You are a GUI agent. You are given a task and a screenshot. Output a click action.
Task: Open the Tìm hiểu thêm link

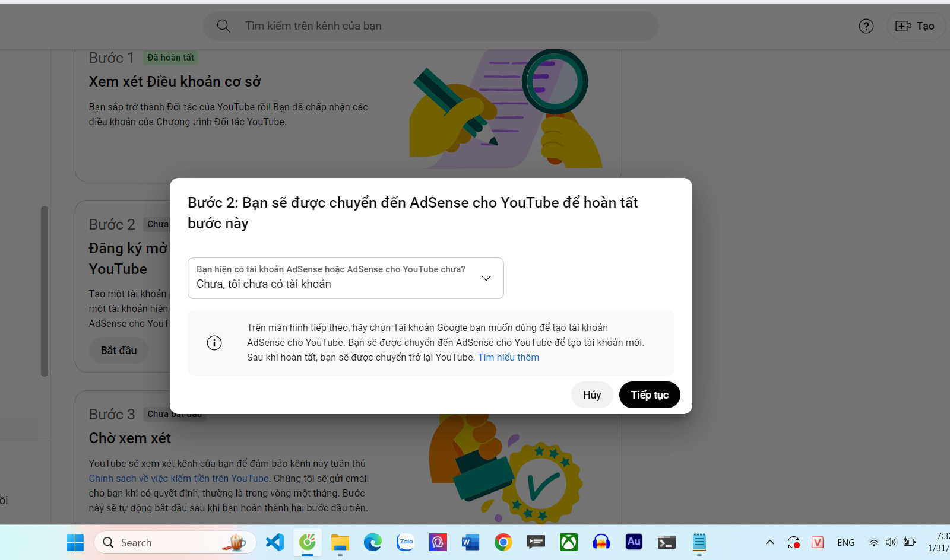tap(508, 357)
